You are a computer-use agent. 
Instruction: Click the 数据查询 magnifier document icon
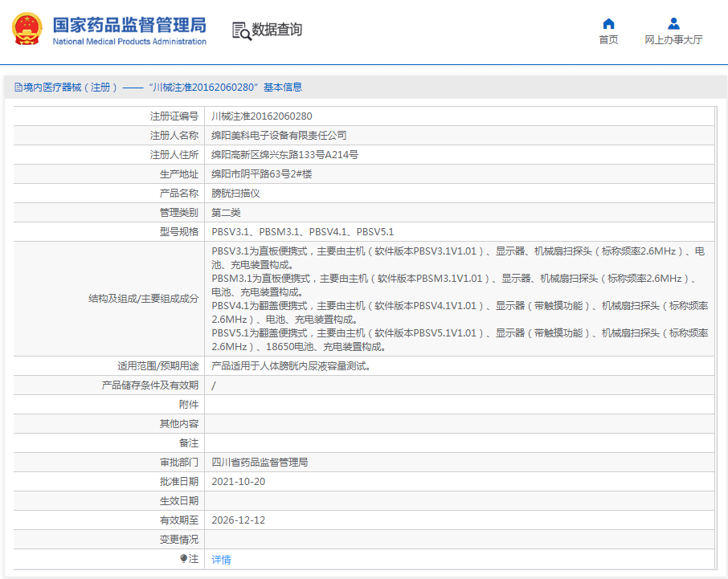pos(240,31)
